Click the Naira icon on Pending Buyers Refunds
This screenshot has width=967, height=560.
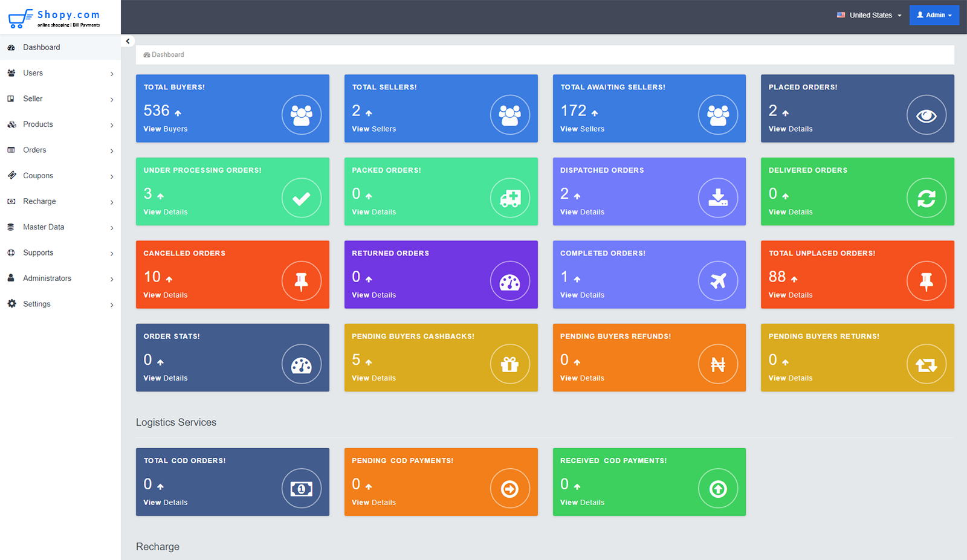pos(718,364)
